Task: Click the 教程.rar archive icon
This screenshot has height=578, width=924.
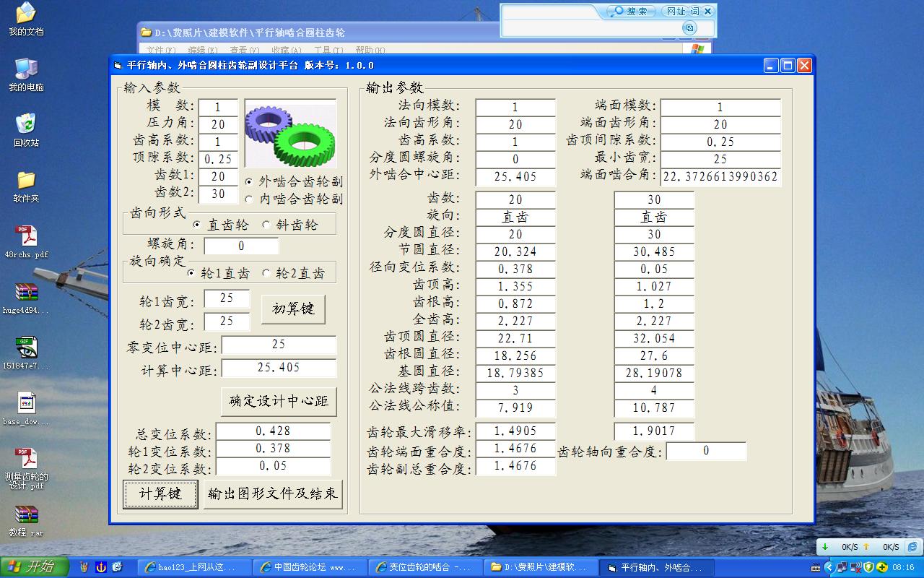Action: [x=26, y=520]
